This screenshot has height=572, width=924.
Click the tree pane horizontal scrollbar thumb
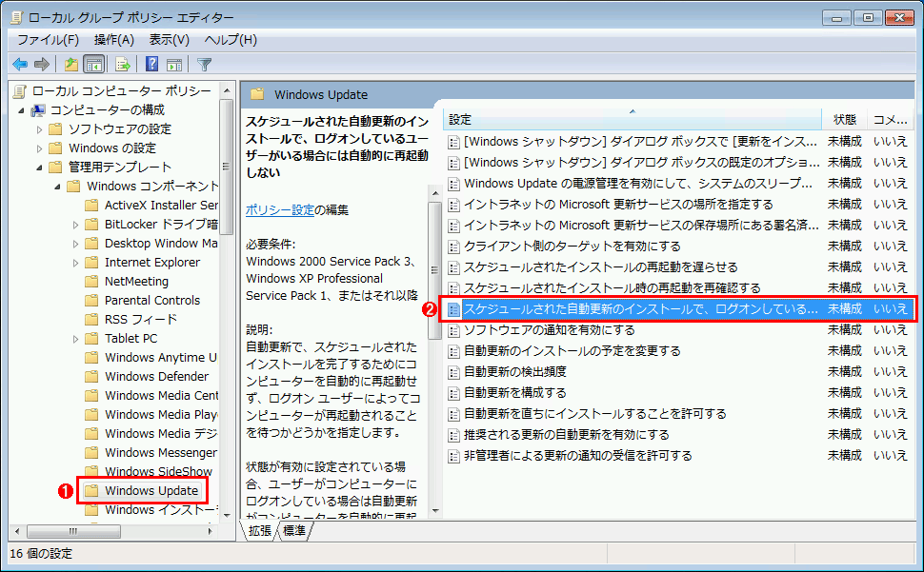[x=73, y=531]
